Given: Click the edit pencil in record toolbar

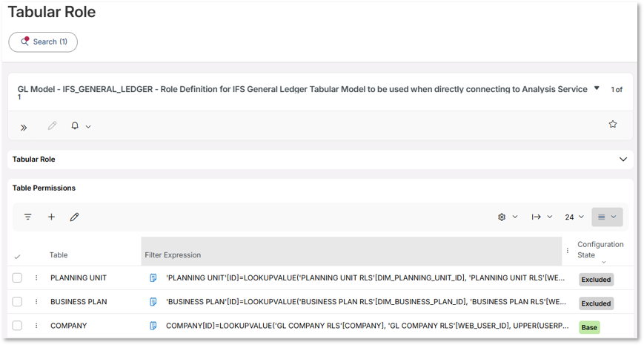Looking at the screenshot, I should [x=52, y=125].
